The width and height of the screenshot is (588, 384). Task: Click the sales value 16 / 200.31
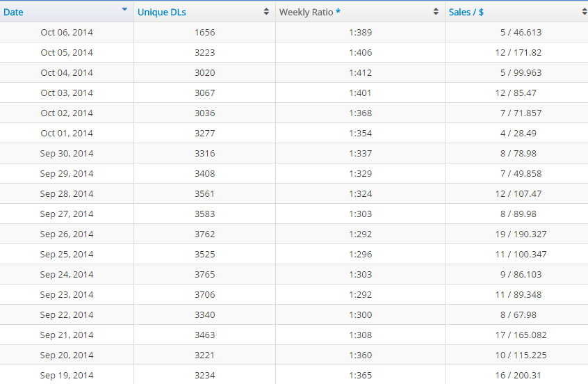(518, 376)
